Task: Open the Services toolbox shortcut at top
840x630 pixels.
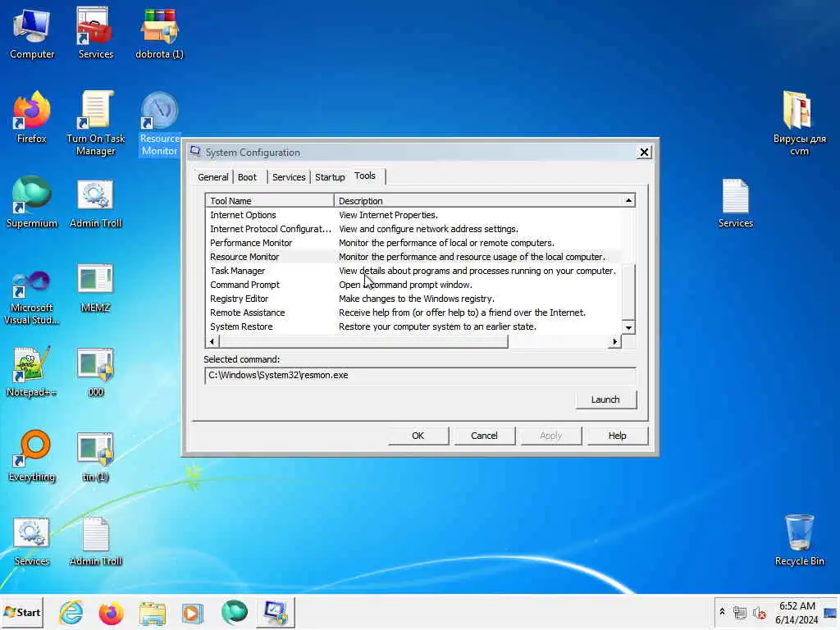Action: point(95,33)
